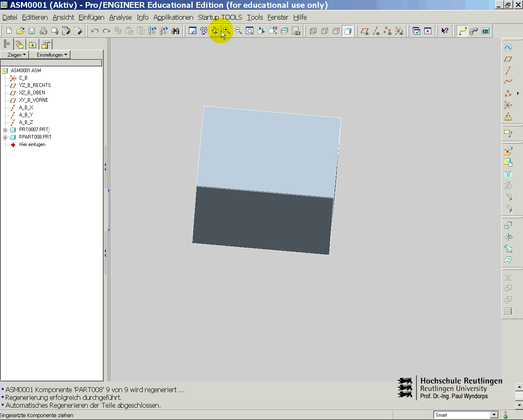Open an existing file with the folder icon
The height and width of the screenshot is (420, 523).
(x=20, y=31)
